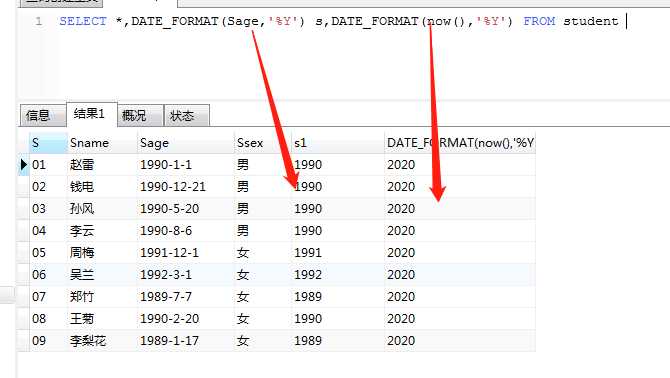The image size is (670, 378).
Task: Select S cell 05
Action: [48, 253]
